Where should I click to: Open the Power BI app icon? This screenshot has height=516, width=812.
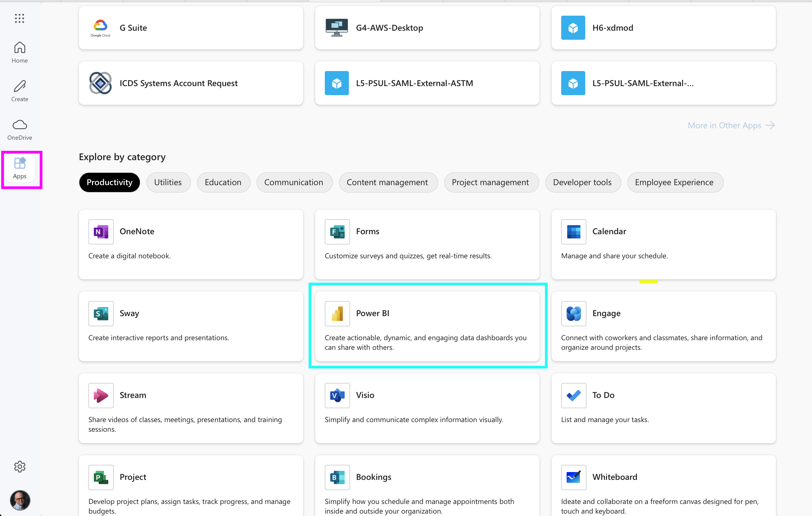pyautogui.click(x=337, y=313)
